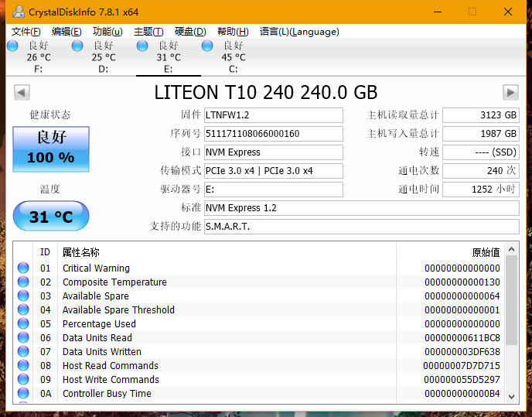Select the Data Units Written attribute name

point(102,351)
